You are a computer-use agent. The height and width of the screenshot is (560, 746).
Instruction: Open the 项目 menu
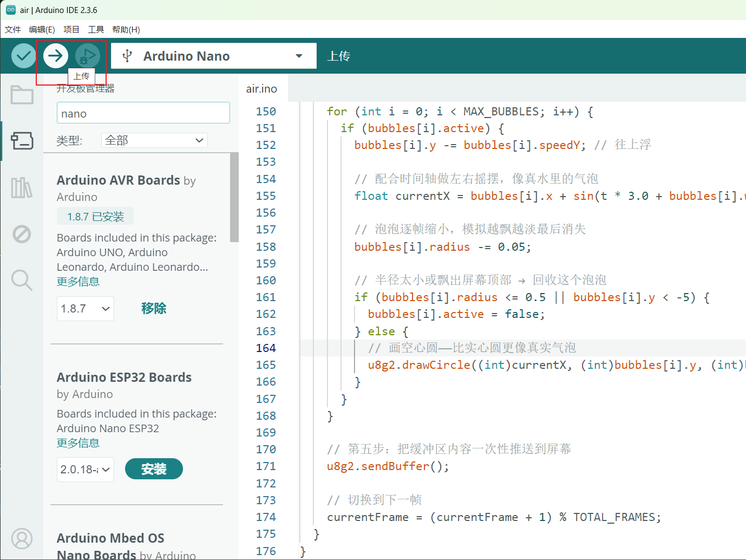(x=71, y=29)
